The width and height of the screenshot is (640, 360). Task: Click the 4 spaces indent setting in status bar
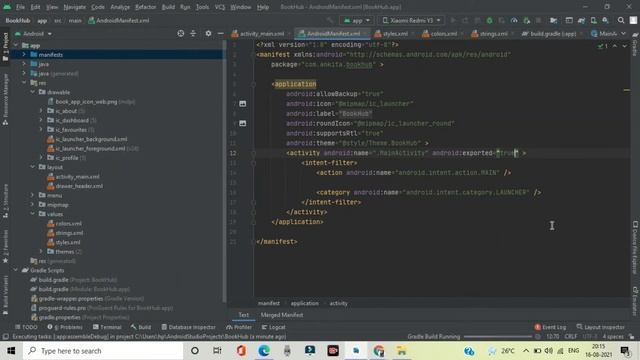coord(613,337)
